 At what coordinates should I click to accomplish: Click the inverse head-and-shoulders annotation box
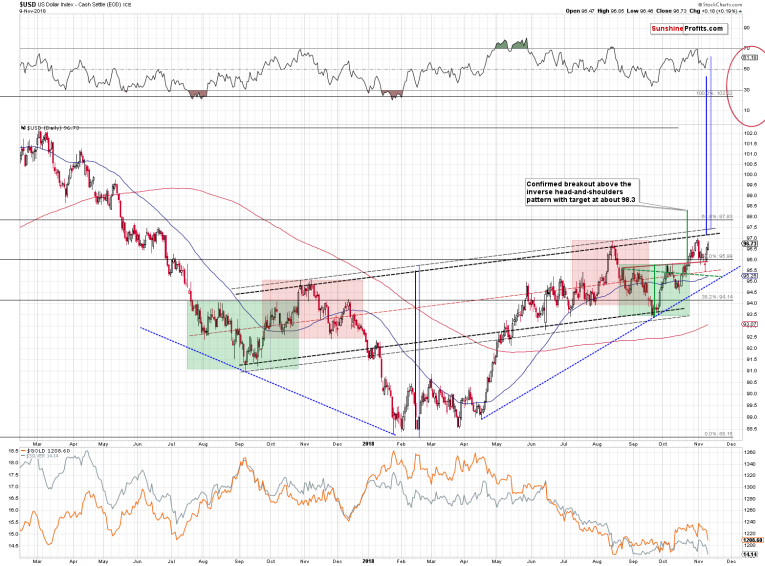(x=582, y=192)
